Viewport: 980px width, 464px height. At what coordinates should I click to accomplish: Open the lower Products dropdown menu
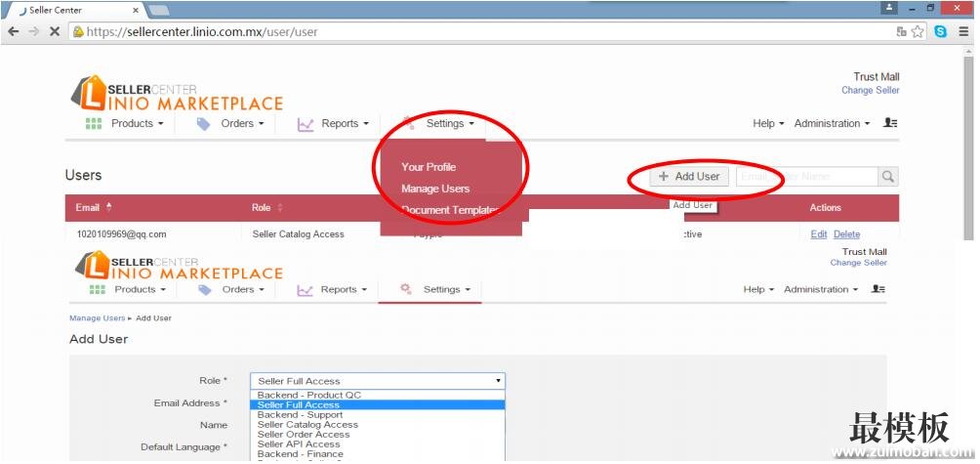click(140, 289)
